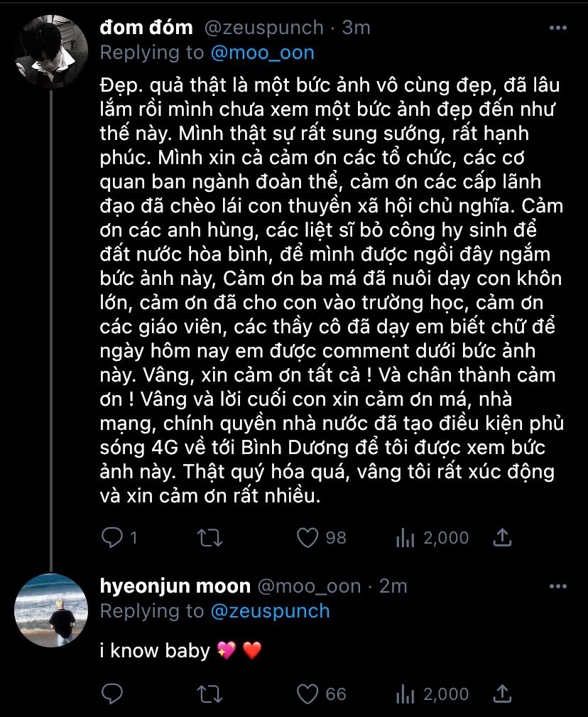Click the đom đóm display name
This screenshot has height=717, width=588.
click(x=146, y=28)
